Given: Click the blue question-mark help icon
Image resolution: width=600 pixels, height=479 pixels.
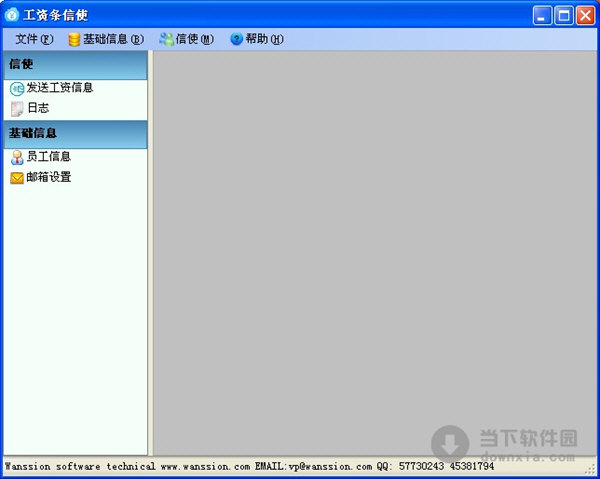Looking at the screenshot, I should (236, 39).
